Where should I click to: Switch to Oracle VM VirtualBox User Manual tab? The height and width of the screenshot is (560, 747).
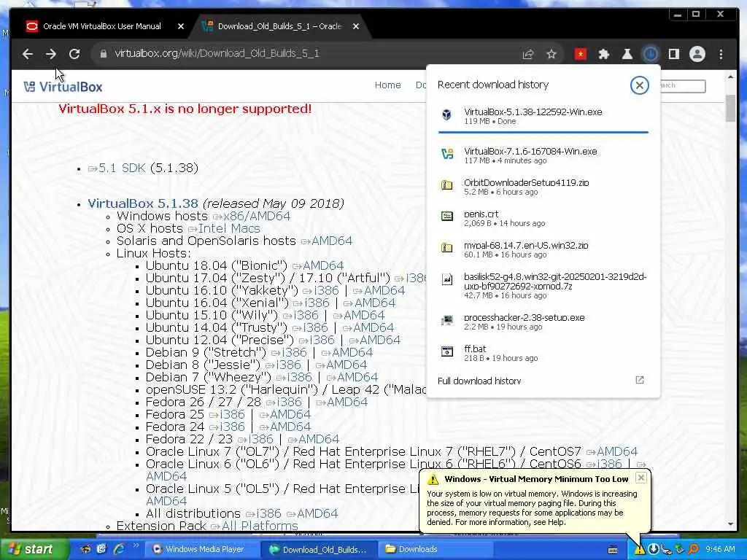point(101,26)
